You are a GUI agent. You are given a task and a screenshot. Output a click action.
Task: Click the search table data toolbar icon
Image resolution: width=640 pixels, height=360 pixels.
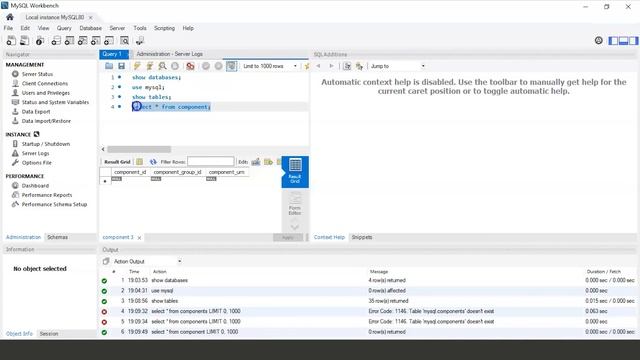point(124,40)
